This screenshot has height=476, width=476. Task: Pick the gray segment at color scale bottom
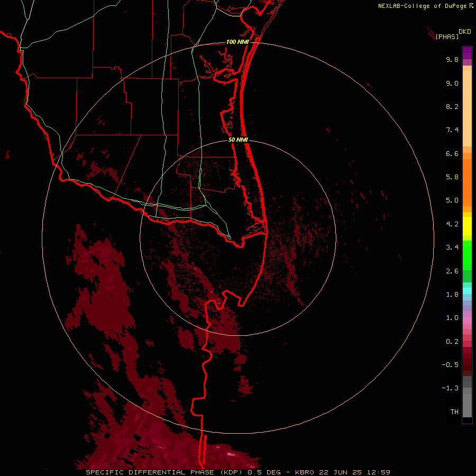467,405
